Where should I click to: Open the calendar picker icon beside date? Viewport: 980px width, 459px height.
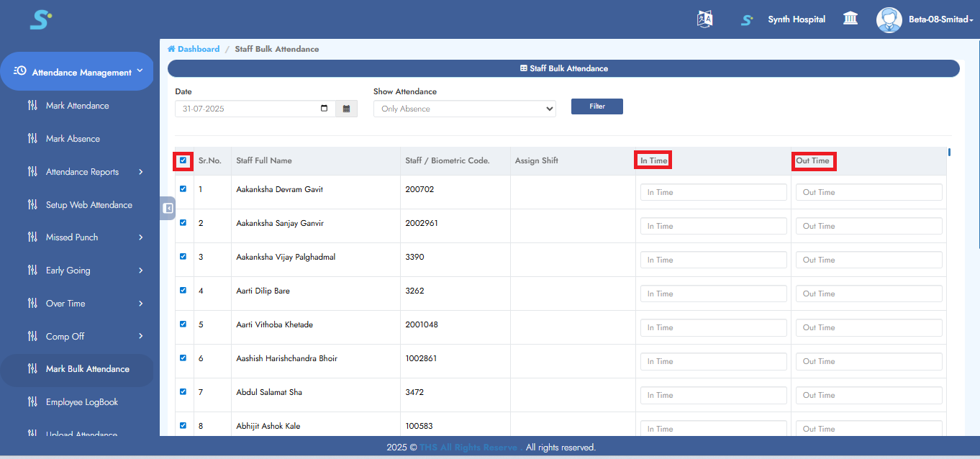346,109
